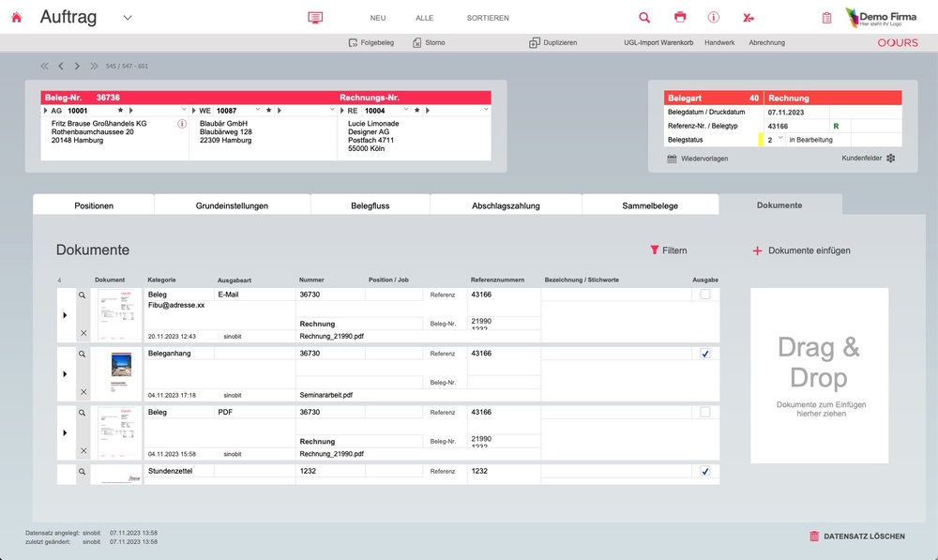Expand the RE address triangle
Image resolution: width=938 pixels, height=560 pixels.
point(342,111)
